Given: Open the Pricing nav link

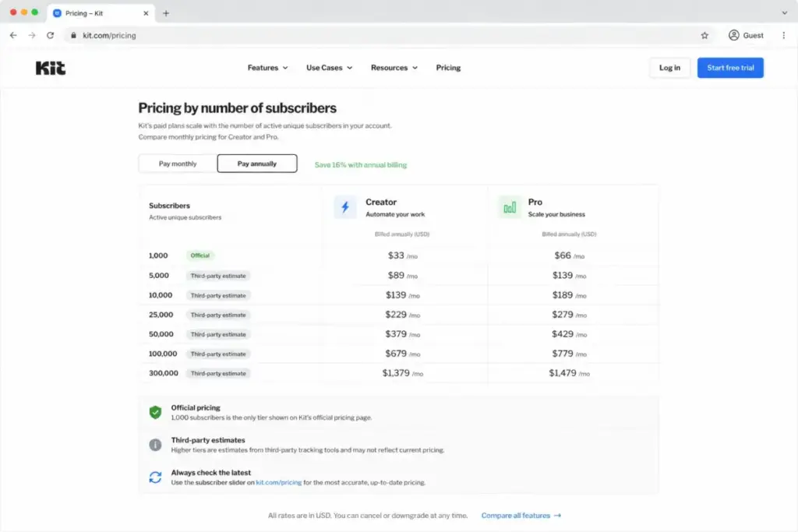Looking at the screenshot, I should (x=448, y=68).
